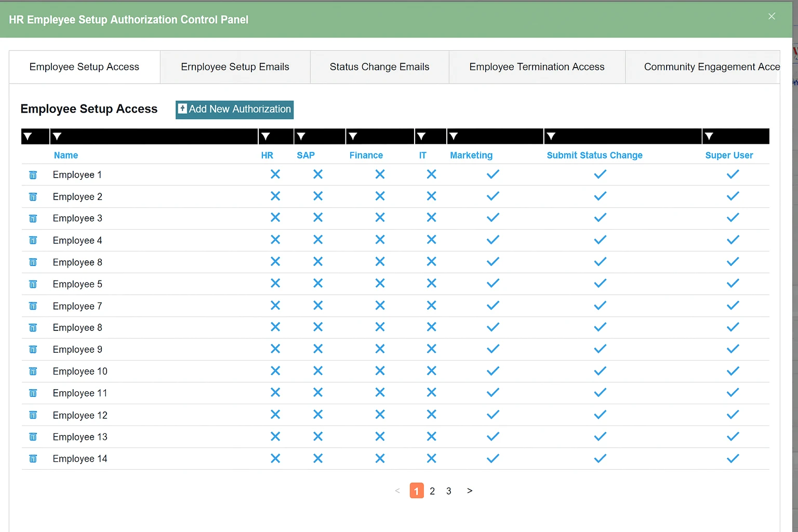Toggle Super User for Employee 14
Image resolution: width=798 pixels, height=532 pixels.
click(733, 458)
